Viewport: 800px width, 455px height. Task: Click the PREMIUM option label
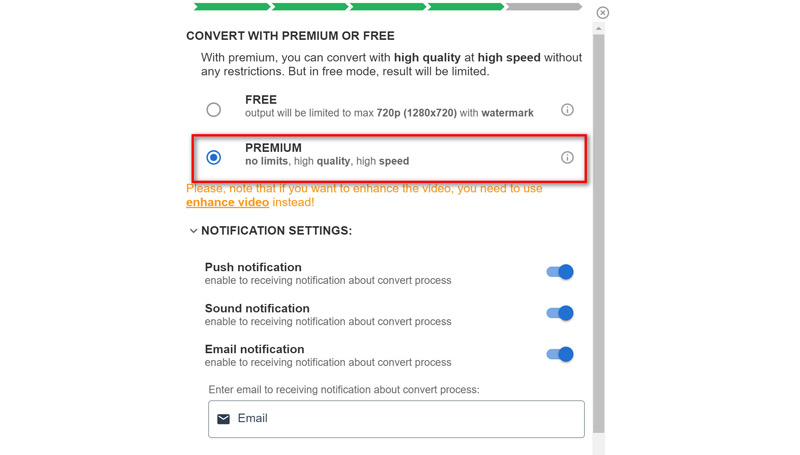point(273,148)
